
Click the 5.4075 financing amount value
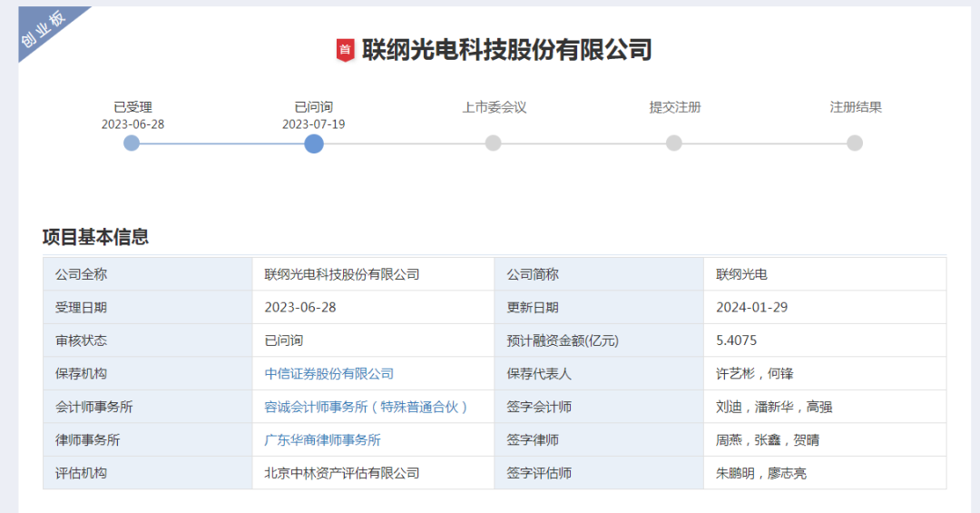pyautogui.click(x=736, y=340)
